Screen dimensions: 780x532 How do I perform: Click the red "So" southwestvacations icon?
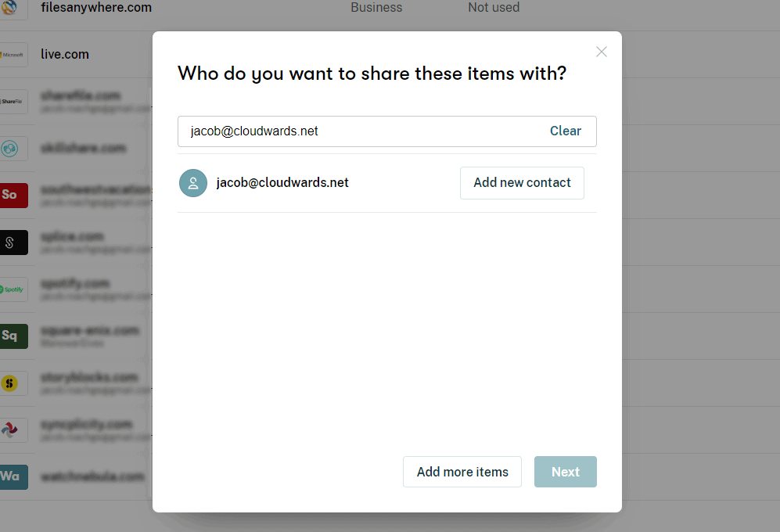pyautogui.click(x=13, y=196)
